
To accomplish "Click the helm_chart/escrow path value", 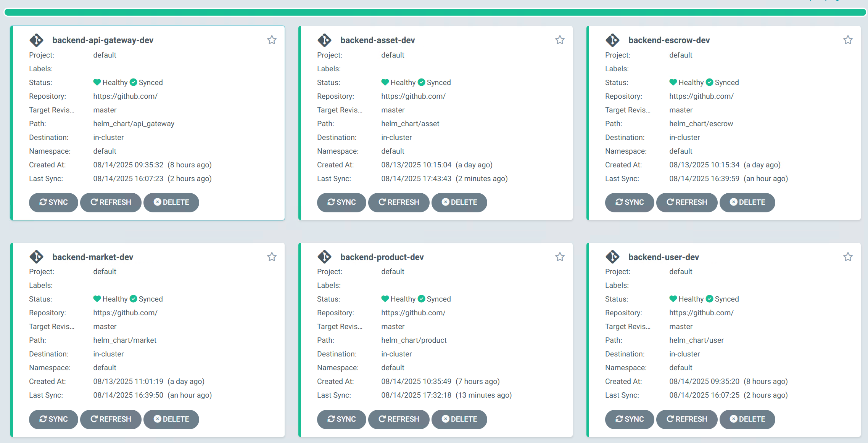I will pyautogui.click(x=701, y=124).
